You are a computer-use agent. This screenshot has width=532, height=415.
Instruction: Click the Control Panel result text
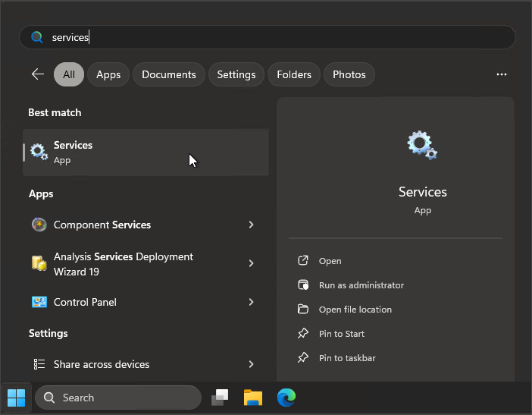[x=85, y=302]
